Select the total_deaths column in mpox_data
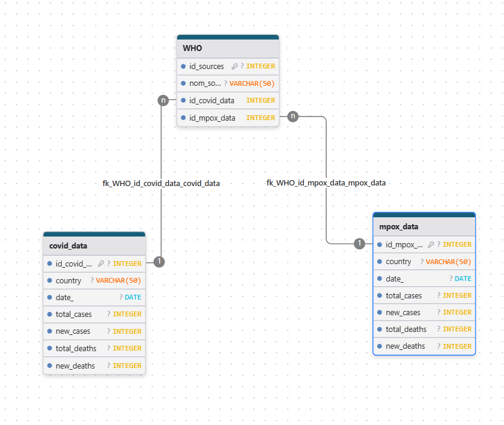The height and width of the screenshot is (425, 504). pos(424,330)
